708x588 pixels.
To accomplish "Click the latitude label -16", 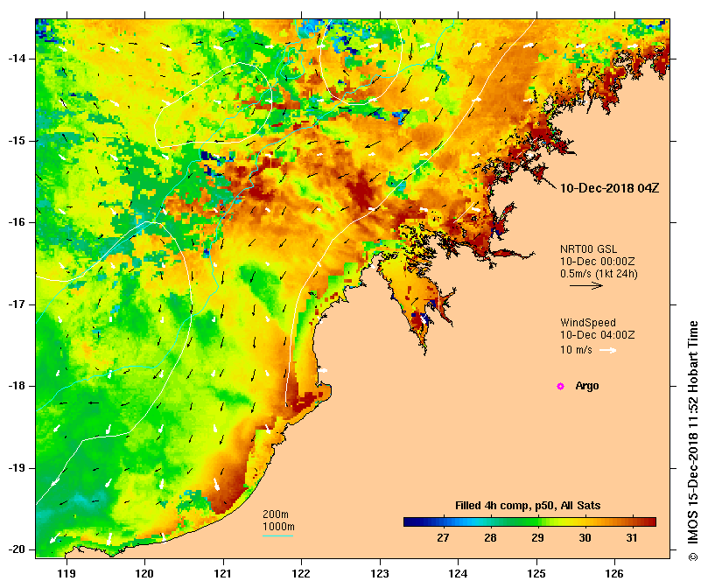I will (x=18, y=222).
